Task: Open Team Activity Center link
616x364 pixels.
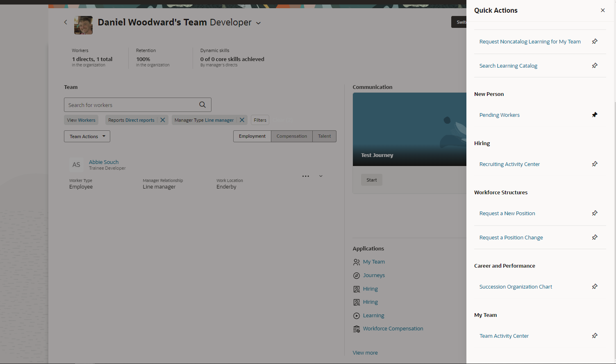Action: pyautogui.click(x=504, y=336)
